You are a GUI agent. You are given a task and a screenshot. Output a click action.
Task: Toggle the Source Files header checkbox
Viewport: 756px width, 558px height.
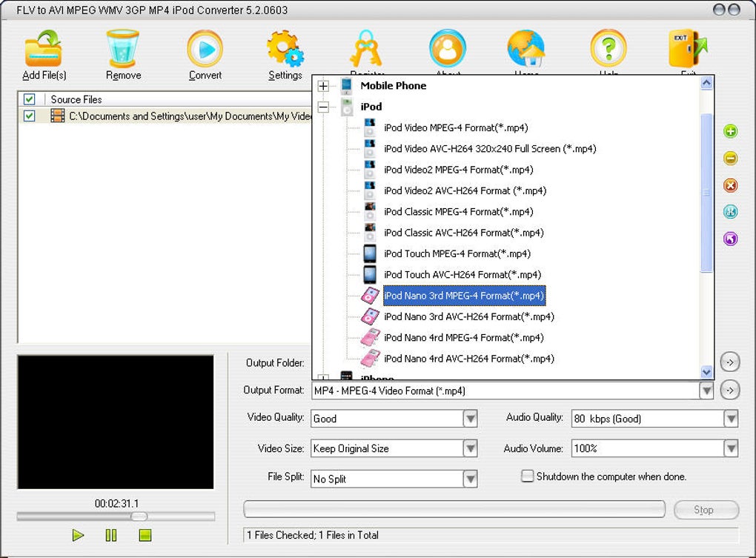pyautogui.click(x=30, y=99)
